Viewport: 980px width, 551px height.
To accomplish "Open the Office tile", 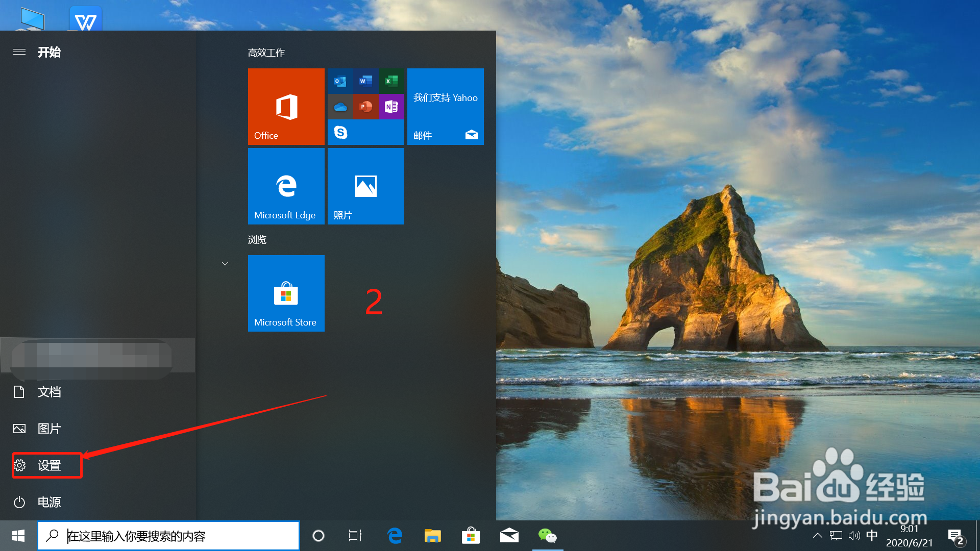I will (x=286, y=106).
